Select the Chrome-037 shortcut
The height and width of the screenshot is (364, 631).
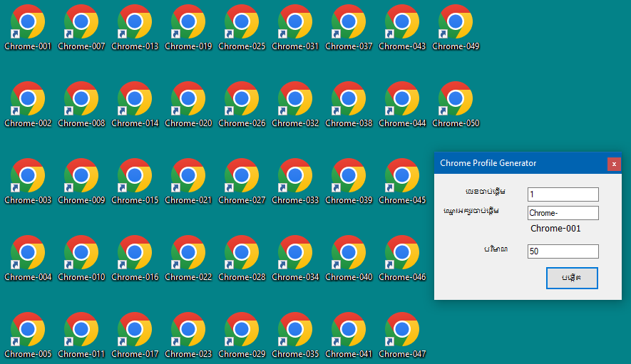(x=349, y=27)
